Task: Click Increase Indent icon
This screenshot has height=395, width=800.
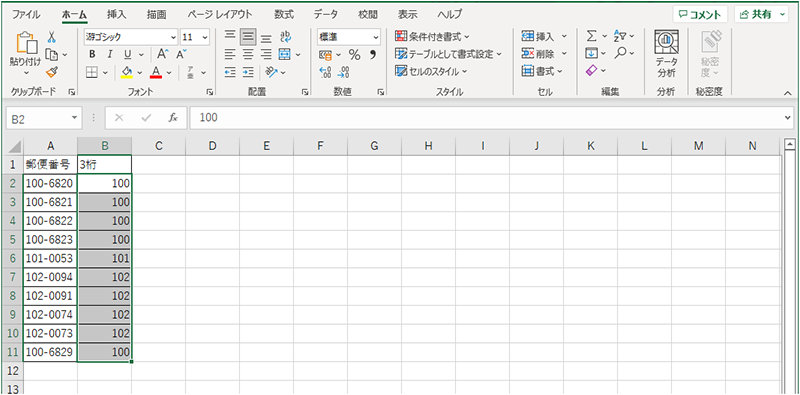Action: click(x=248, y=72)
